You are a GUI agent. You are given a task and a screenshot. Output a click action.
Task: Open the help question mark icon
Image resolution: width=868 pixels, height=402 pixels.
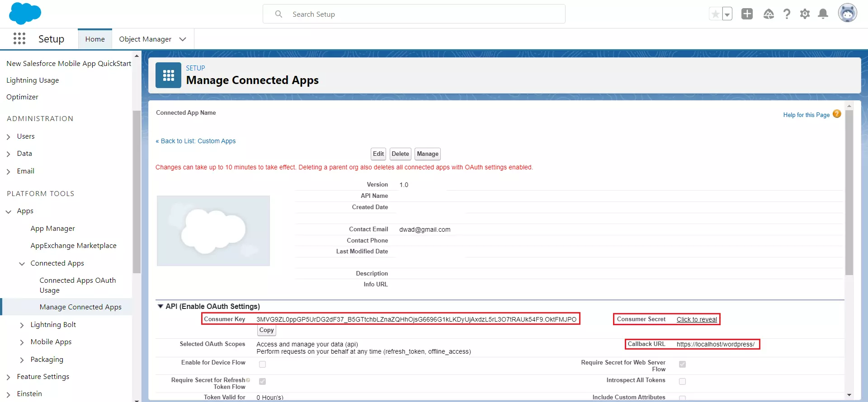pos(787,14)
